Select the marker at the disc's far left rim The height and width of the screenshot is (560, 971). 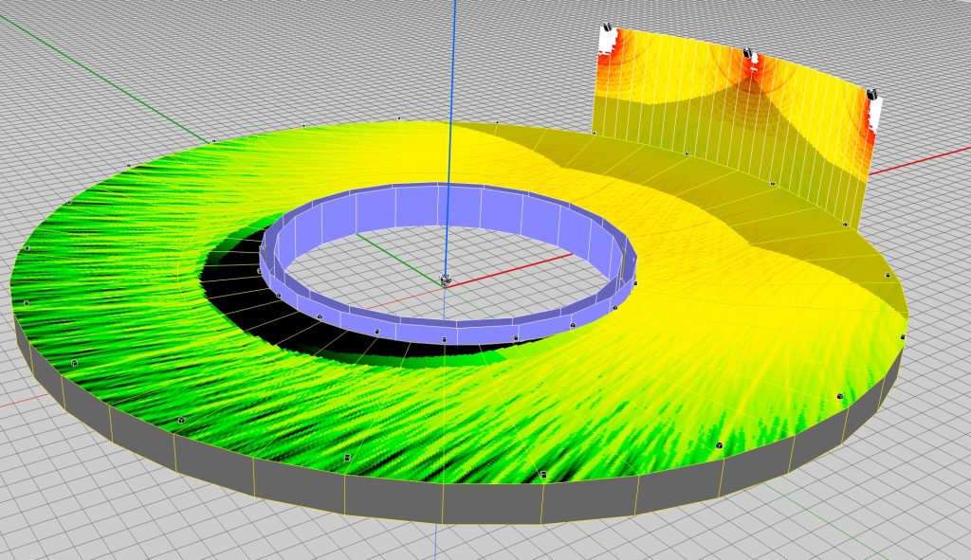pos(27,248)
